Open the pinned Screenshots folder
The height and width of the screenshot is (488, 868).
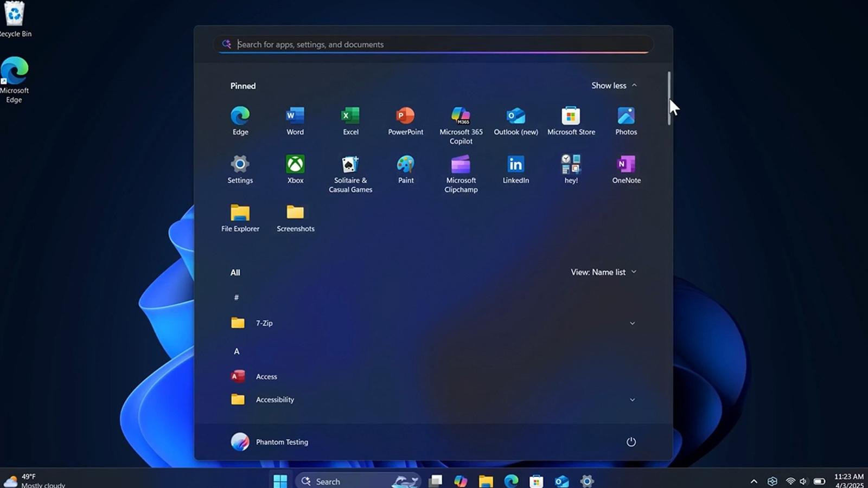point(295,217)
